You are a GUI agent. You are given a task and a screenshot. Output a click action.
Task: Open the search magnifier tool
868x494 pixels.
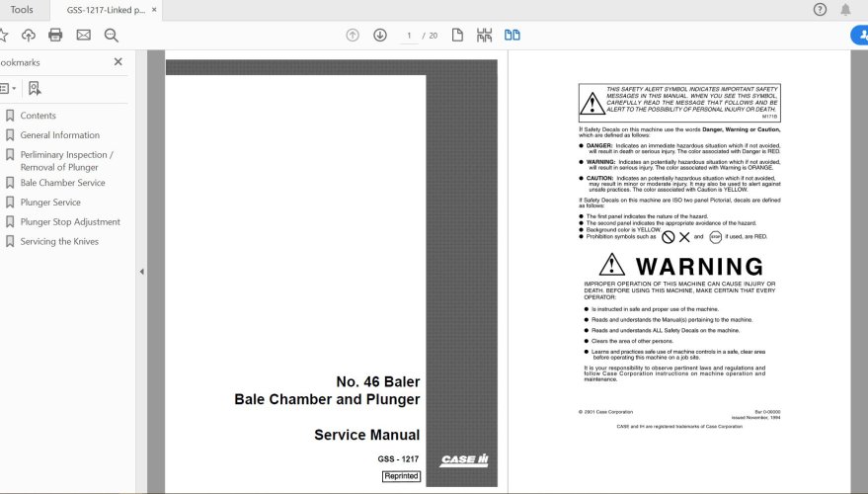(x=111, y=35)
